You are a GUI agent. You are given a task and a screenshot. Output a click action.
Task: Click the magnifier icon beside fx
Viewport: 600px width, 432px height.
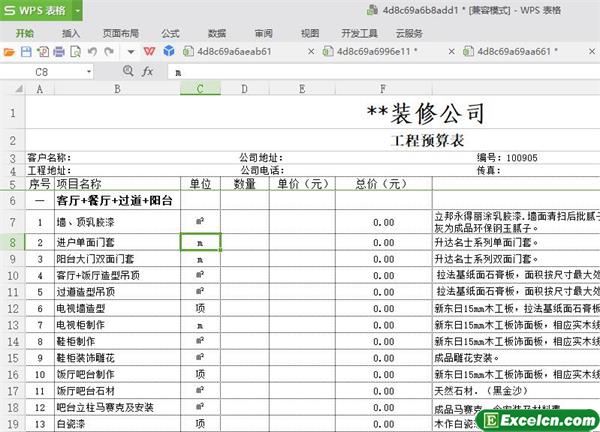tap(128, 71)
